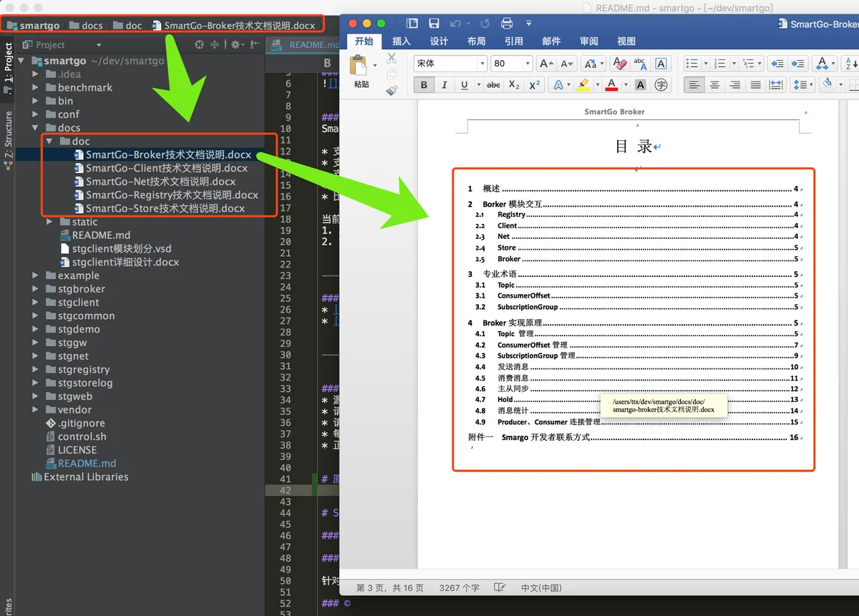Print the document using the printer icon
The height and width of the screenshot is (616, 859).
tap(507, 24)
